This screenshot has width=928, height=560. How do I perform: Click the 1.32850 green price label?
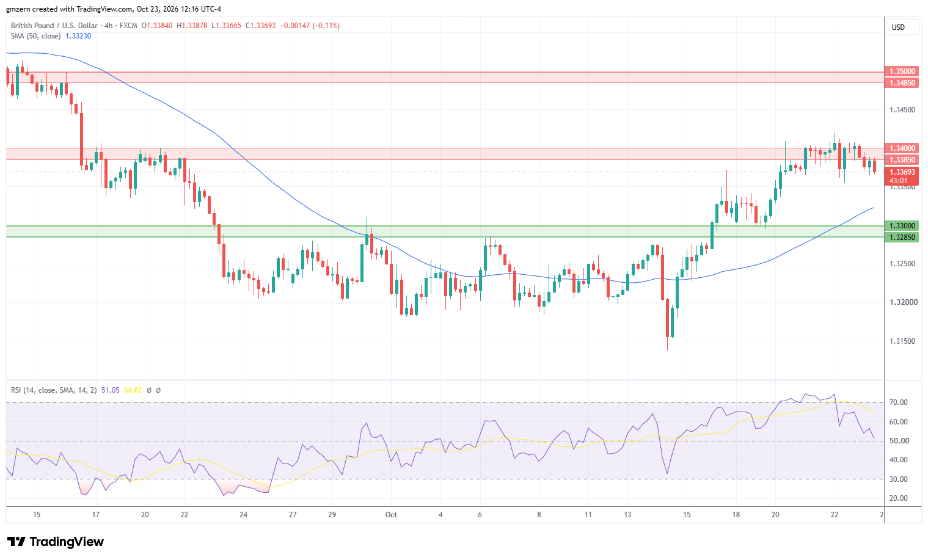coord(902,237)
